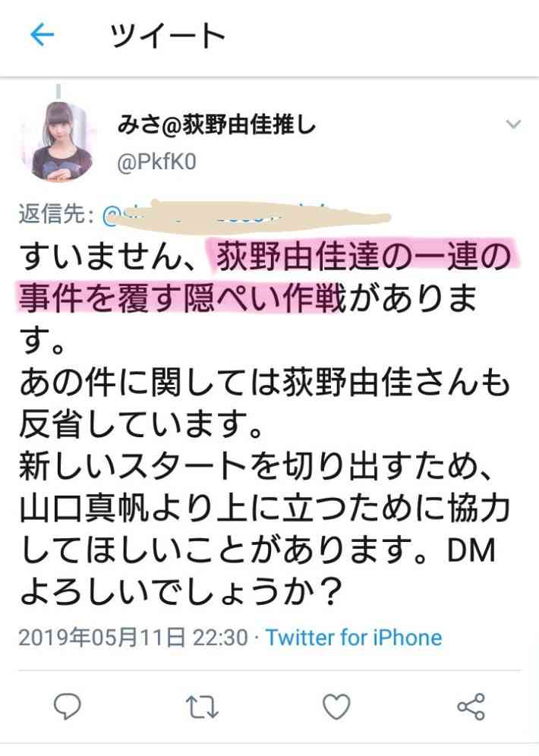The width and height of the screenshot is (539, 756).
Task: Tap the obscured reply-to mention link
Action: tap(246, 213)
